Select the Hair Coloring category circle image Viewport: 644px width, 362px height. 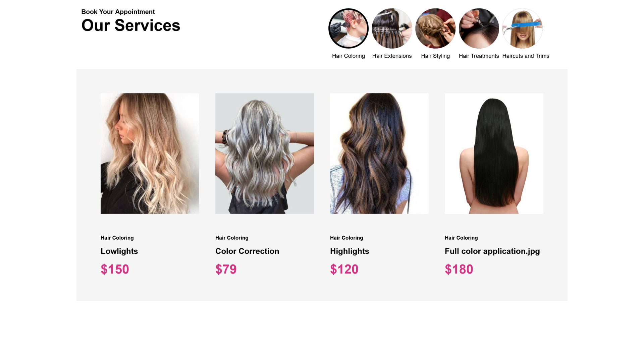coord(348,28)
